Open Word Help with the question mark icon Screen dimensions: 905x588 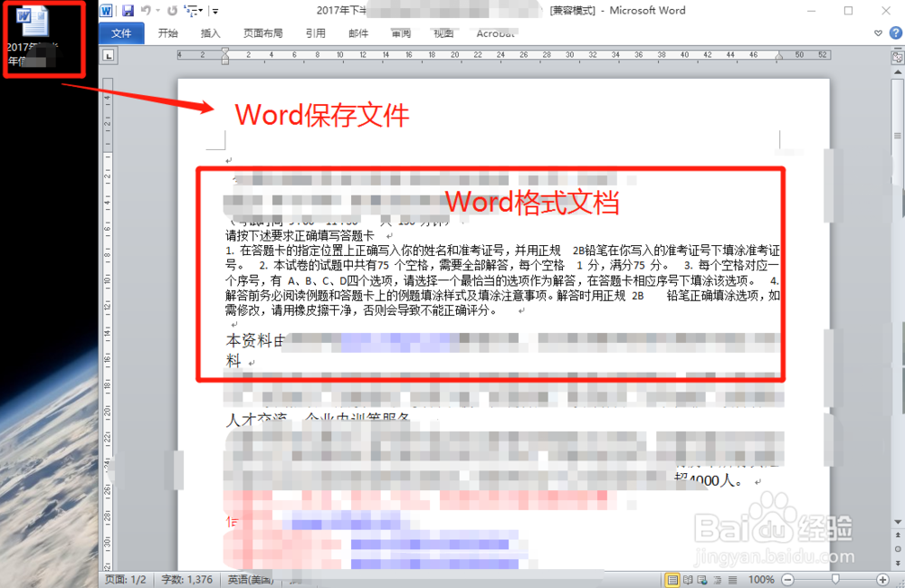895,33
